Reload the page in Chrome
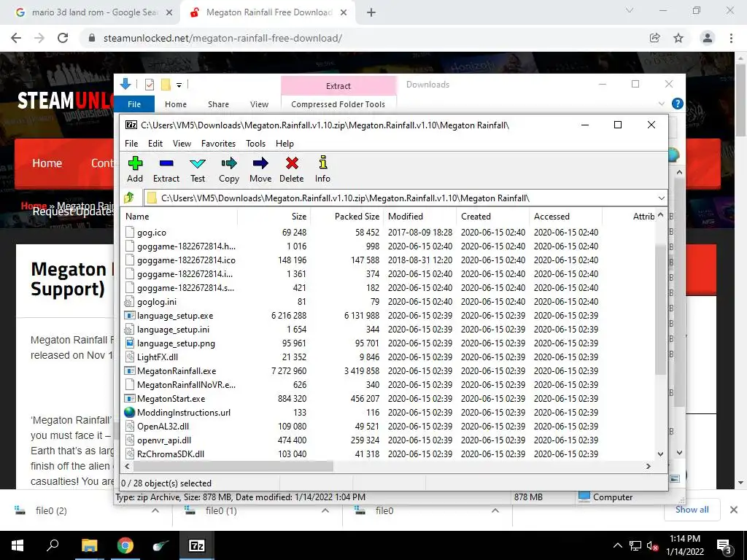Viewport: 747px width, 560px height. (63, 38)
